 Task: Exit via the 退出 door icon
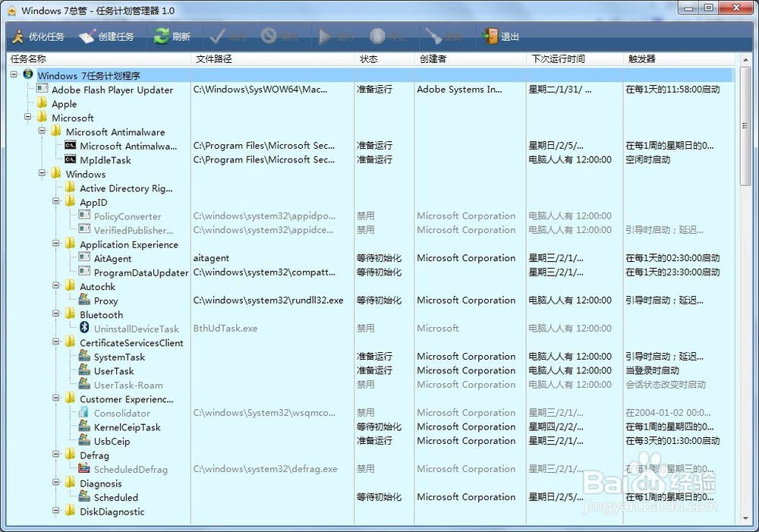coord(490,36)
